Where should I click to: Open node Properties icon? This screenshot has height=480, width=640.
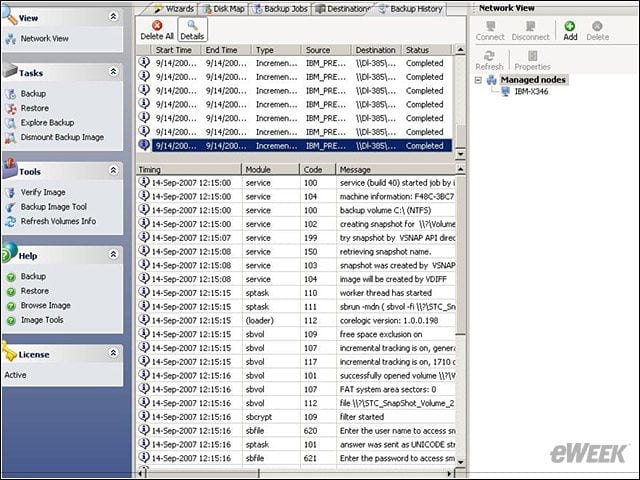click(x=532, y=56)
